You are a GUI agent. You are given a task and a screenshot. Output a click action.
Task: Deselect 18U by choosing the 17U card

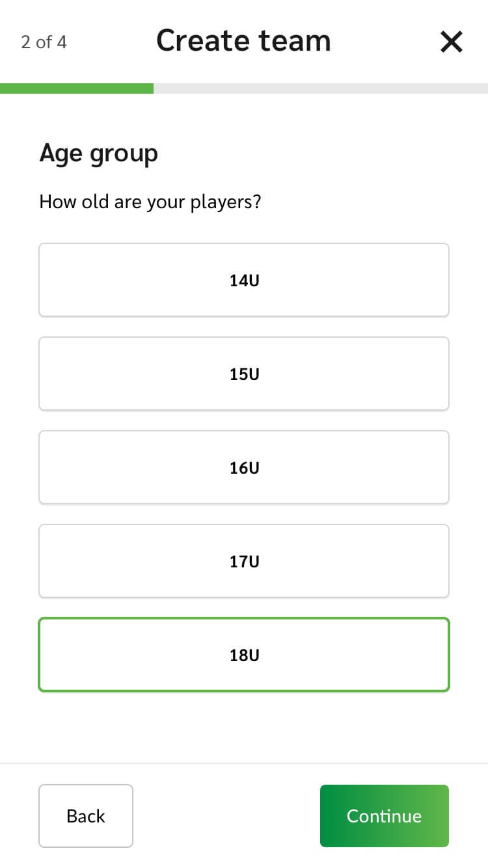click(x=244, y=561)
